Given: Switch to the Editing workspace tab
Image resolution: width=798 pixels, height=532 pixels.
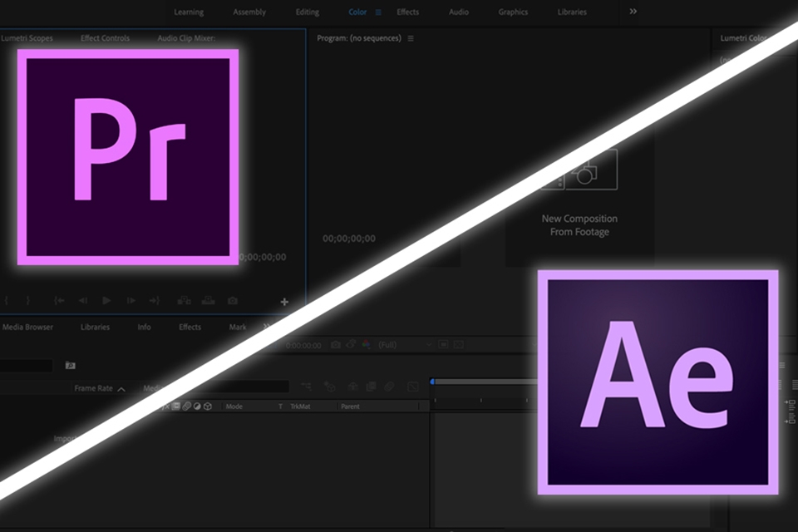Looking at the screenshot, I should (x=307, y=12).
